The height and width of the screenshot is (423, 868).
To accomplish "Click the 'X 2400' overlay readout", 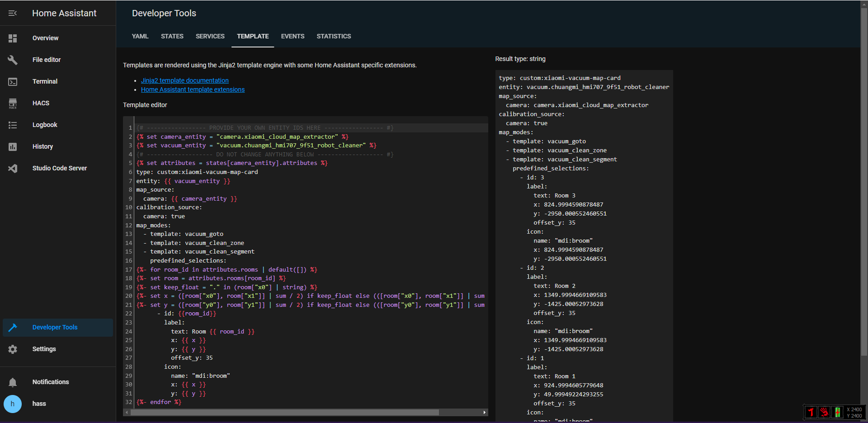I will click(x=854, y=409).
